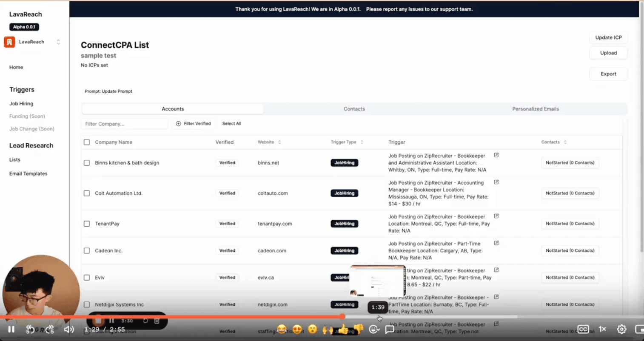Check the Colt Automation Ltd. checkbox
Image resolution: width=644 pixels, height=341 pixels.
[87, 193]
